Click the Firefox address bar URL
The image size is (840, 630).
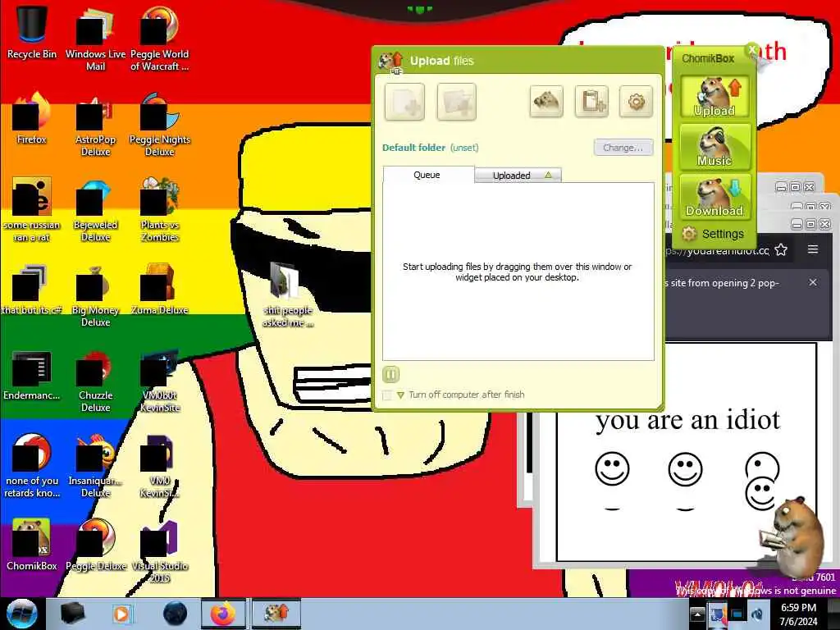point(717,250)
